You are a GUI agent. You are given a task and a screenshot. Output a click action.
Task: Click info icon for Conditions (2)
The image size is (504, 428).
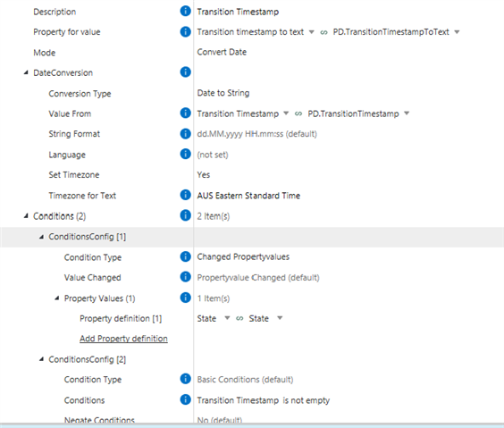[x=186, y=215]
